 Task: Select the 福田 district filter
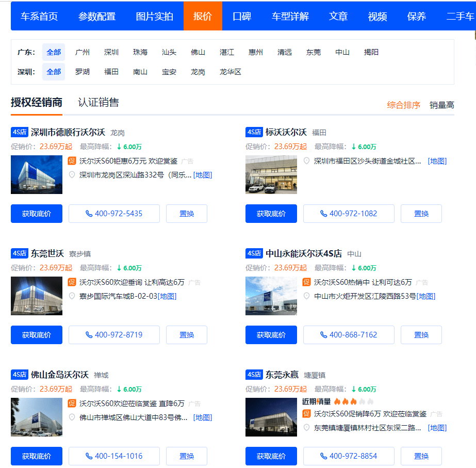click(111, 72)
